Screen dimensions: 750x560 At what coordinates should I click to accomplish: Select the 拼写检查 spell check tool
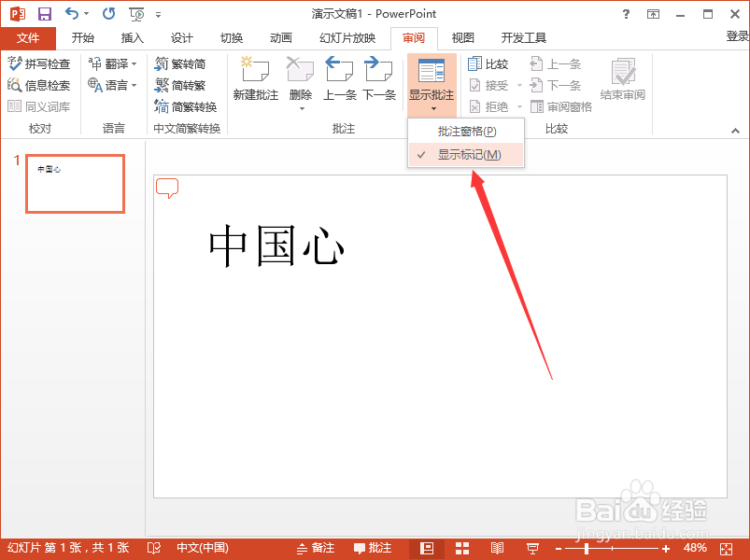(x=39, y=63)
